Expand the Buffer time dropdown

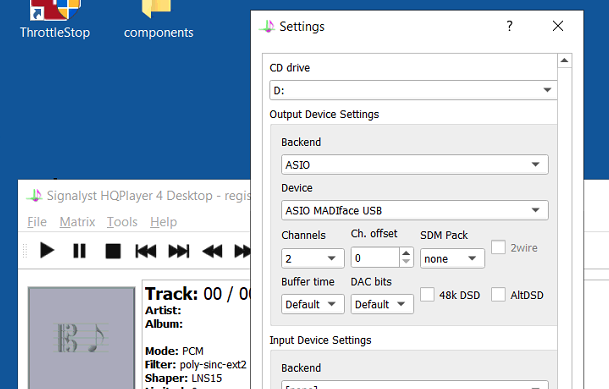click(x=313, y=304)
